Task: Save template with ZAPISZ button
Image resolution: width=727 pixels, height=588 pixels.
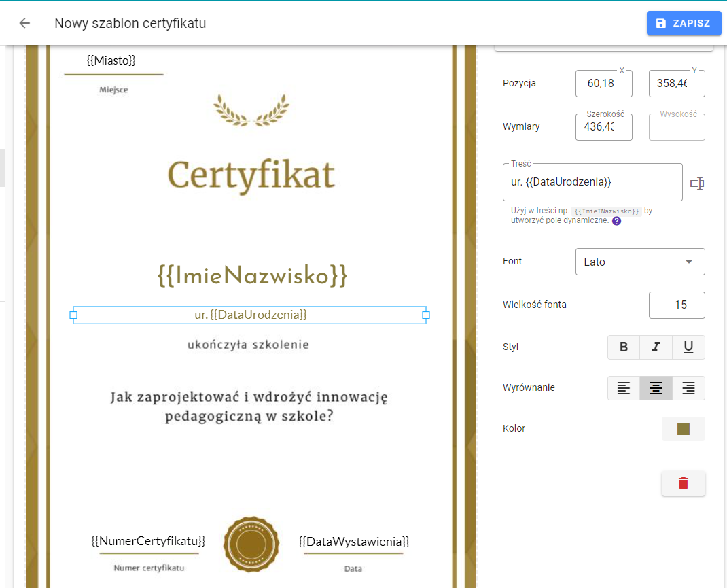Action: [684, 23]
